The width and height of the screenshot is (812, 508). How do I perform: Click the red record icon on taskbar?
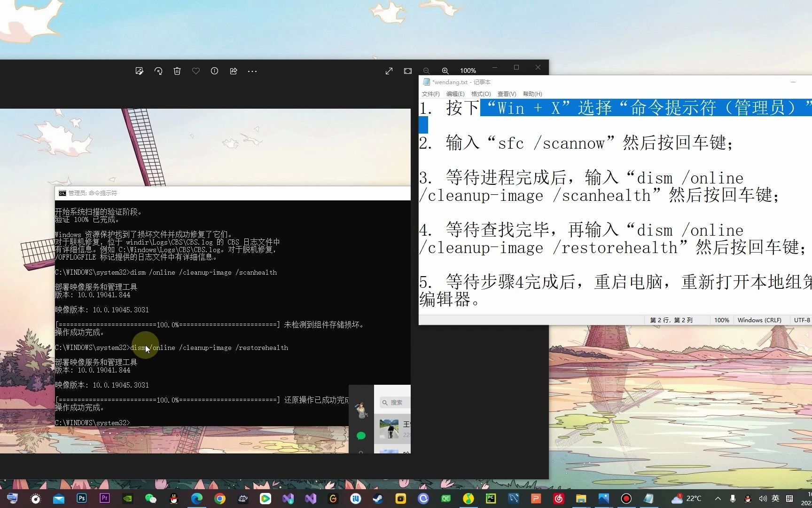click(626, 499)
